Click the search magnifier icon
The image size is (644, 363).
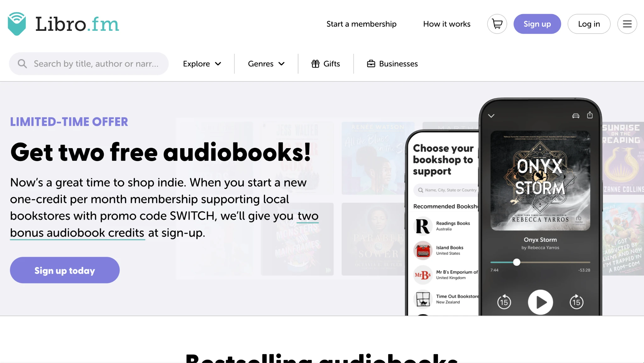point(22,64)
